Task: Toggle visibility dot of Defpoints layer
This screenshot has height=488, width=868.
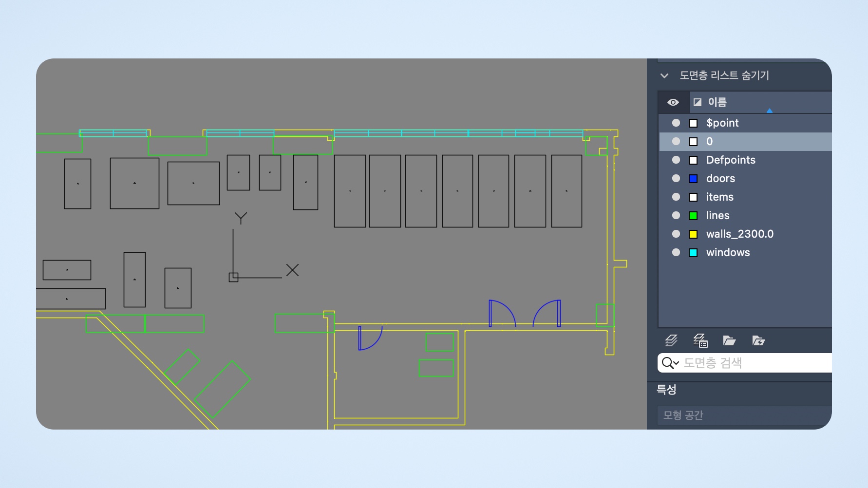Action: coord(676,160)
